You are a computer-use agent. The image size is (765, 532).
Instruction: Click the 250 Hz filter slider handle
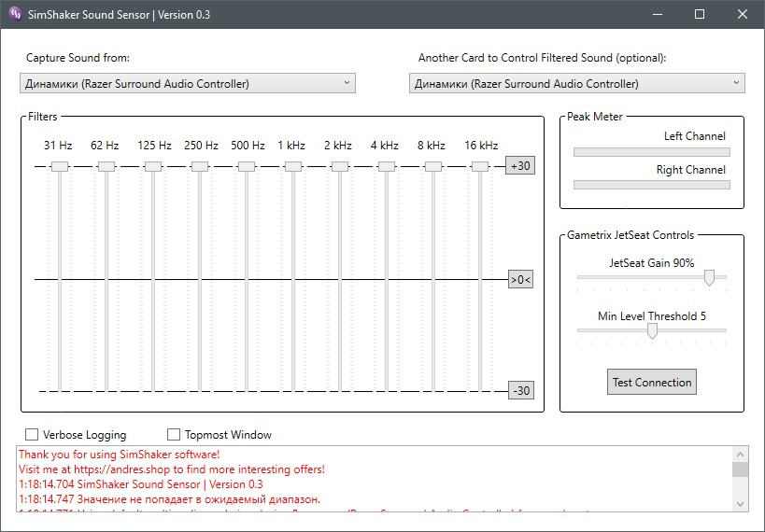pos(200,166)
